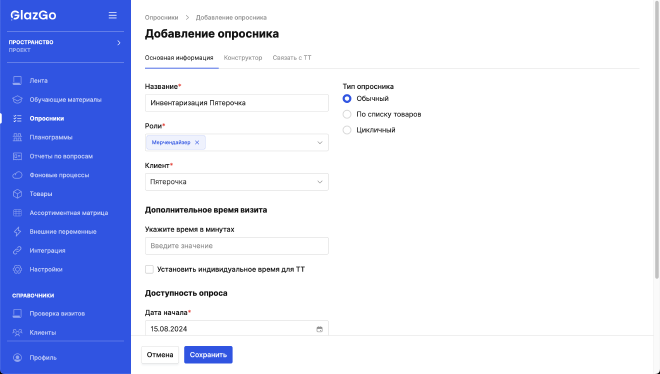Click the Опросники checklist icon

point(17,119)
